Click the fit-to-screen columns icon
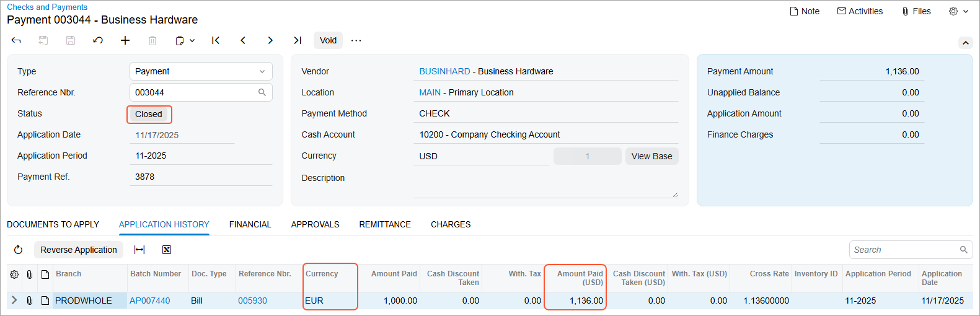Viewport: 980px width, 316px height. (139, 250)
